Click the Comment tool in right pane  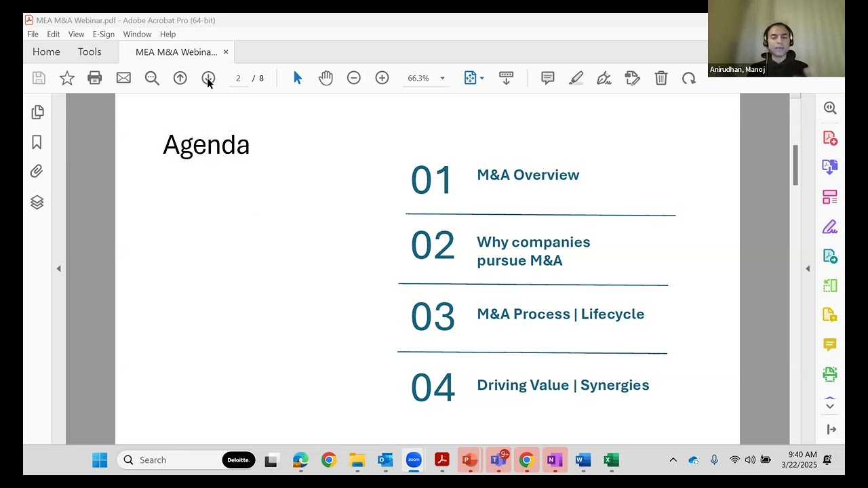click(x=830, y=344)
